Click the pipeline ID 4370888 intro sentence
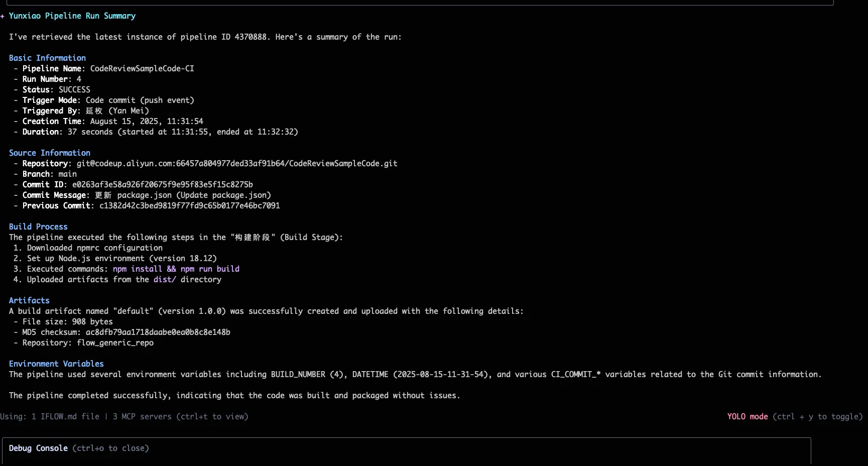The width and height of the screenshot is (868, 466). 205,37
